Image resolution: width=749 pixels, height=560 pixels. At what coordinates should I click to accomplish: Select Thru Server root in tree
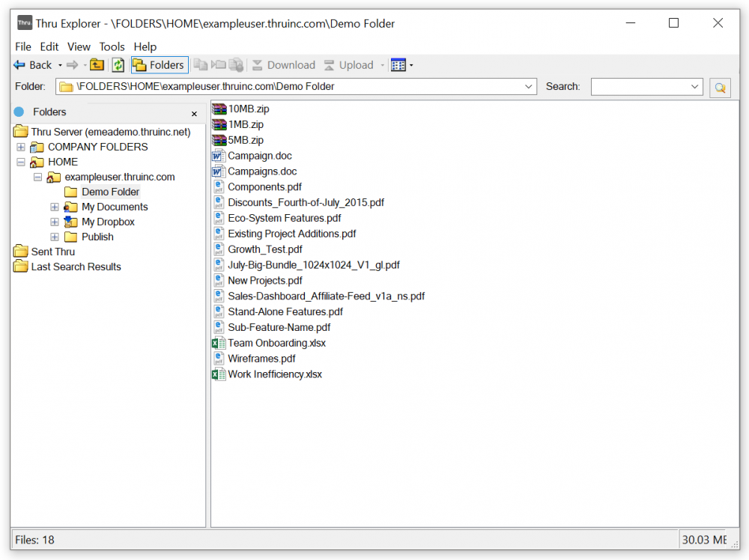pyautogui.click(x=110, y=132)
